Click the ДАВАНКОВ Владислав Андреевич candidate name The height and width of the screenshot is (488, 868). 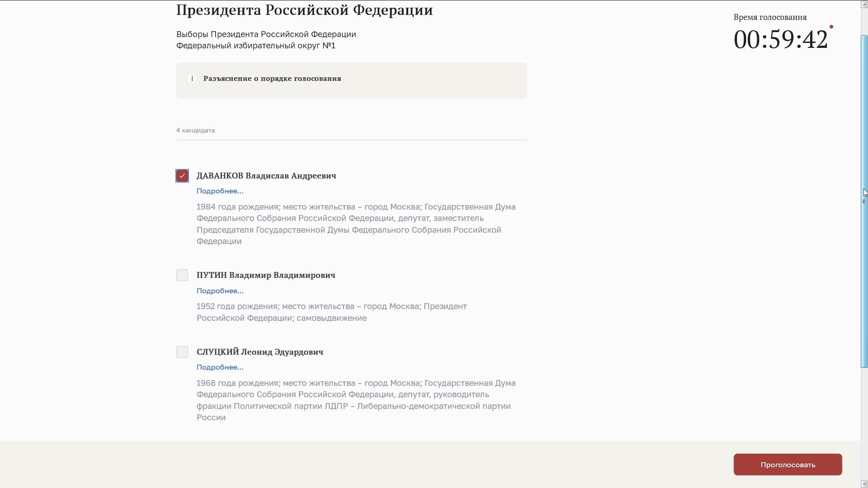click(266, 176)
